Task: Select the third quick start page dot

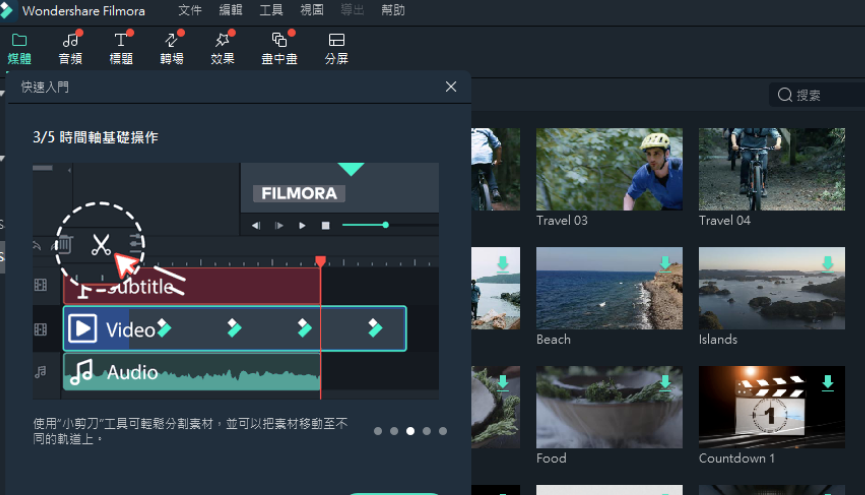Action: (410, 431)
